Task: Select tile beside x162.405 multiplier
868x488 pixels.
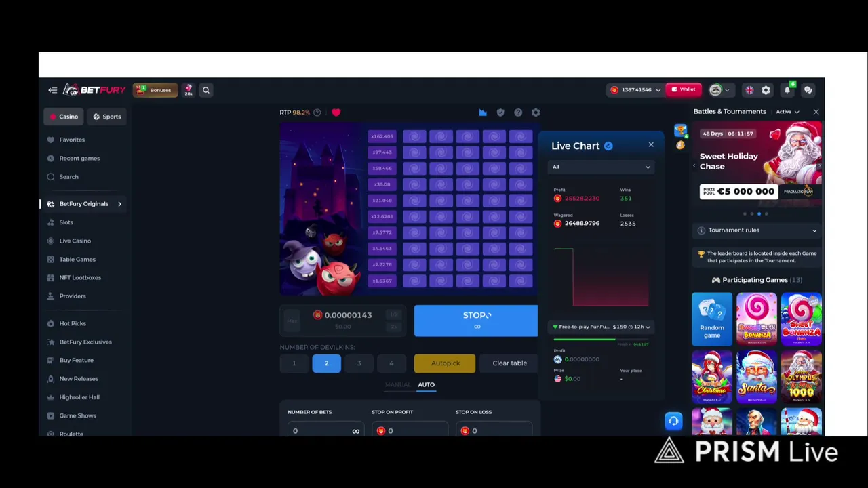Action: 414,136
